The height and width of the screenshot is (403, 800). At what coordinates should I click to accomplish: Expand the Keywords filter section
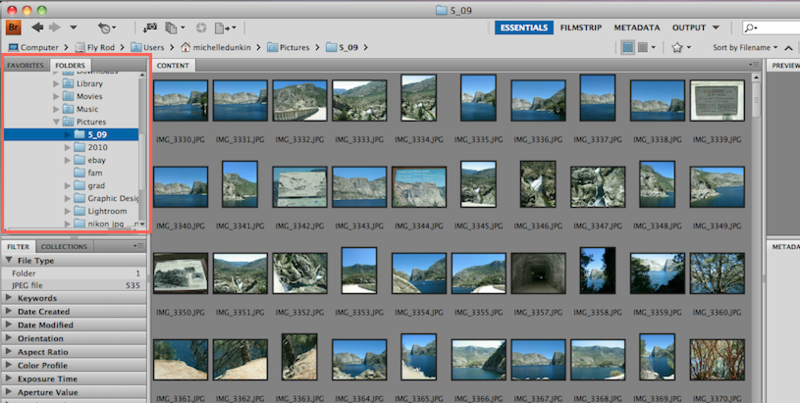coord(36,298)
